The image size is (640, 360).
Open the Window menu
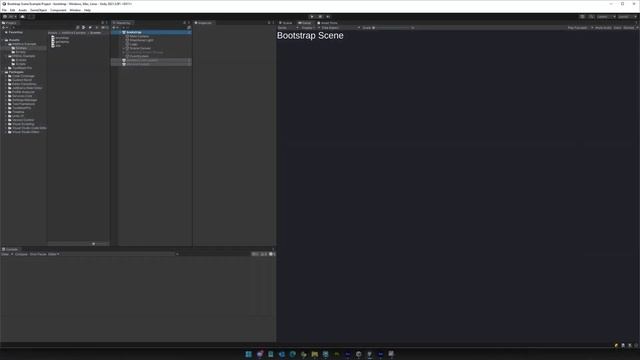pos(75,10)
